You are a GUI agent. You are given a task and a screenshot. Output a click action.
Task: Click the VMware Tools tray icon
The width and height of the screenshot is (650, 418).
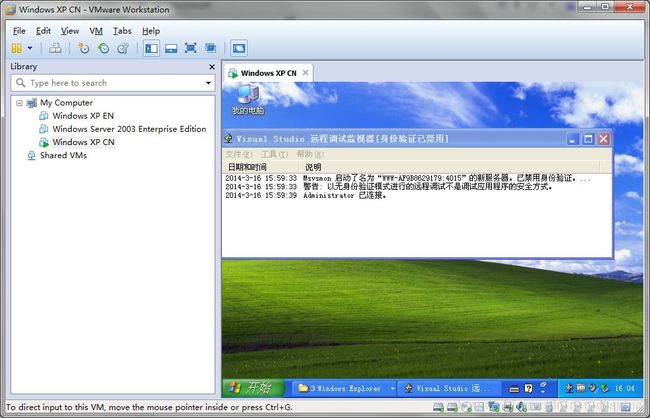(581, 388)
